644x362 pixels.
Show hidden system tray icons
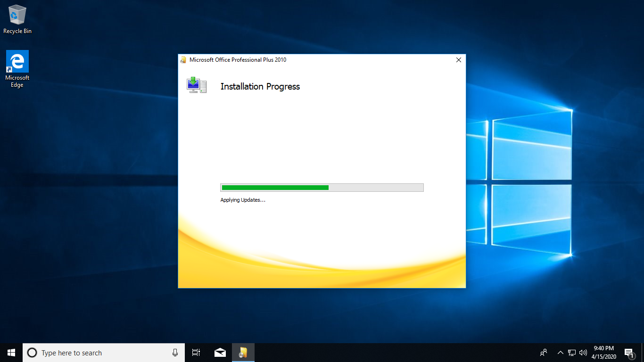561,353
